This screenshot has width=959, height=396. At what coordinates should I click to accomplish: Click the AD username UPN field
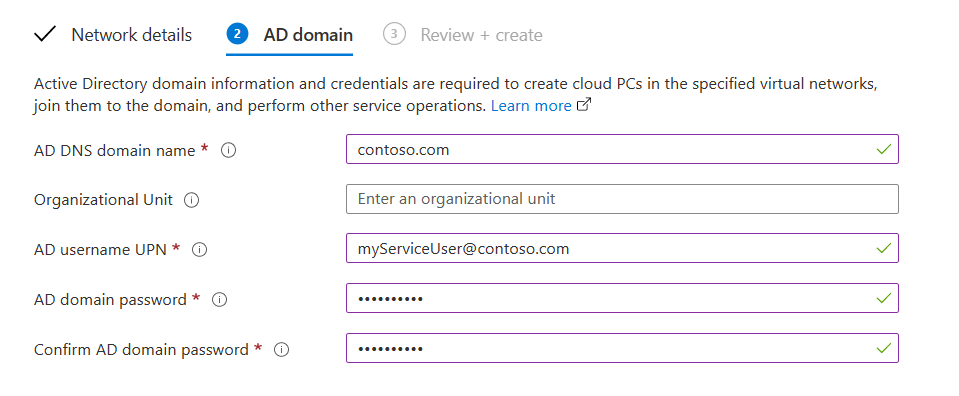pyautogui.click(x=622, y=248)
